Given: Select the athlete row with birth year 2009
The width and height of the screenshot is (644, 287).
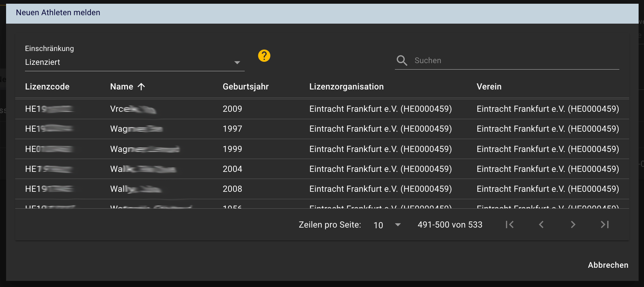Looking at the screenshot, I should pos(322,109).
